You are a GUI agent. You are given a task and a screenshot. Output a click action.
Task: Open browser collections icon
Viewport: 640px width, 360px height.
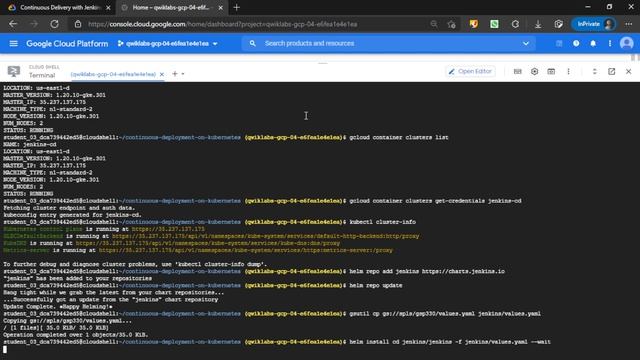pos(559,24)
